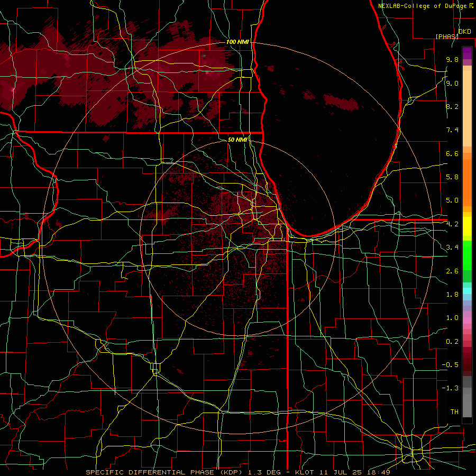Click the 9.0 scale value
Screen dimensions: 476x476
[x=452, y=83]
